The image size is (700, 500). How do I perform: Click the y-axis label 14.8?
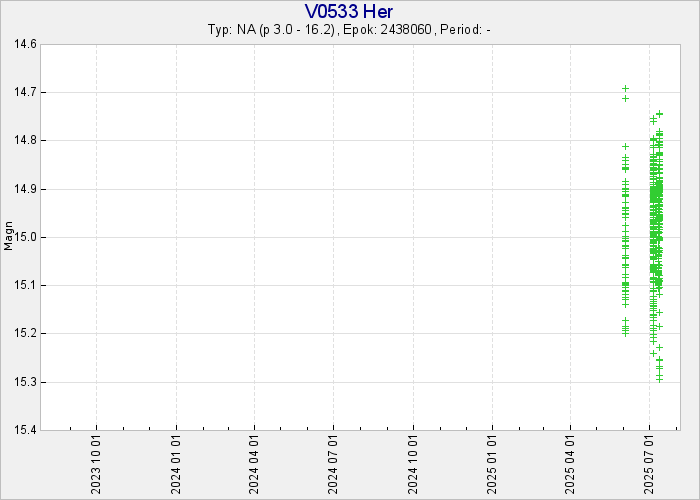(x=25, y=140)
